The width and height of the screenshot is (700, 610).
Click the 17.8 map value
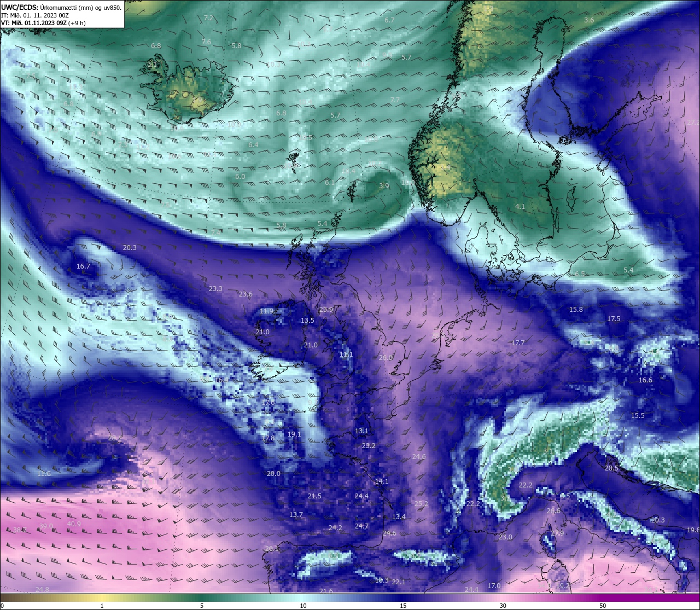point(268,439)
